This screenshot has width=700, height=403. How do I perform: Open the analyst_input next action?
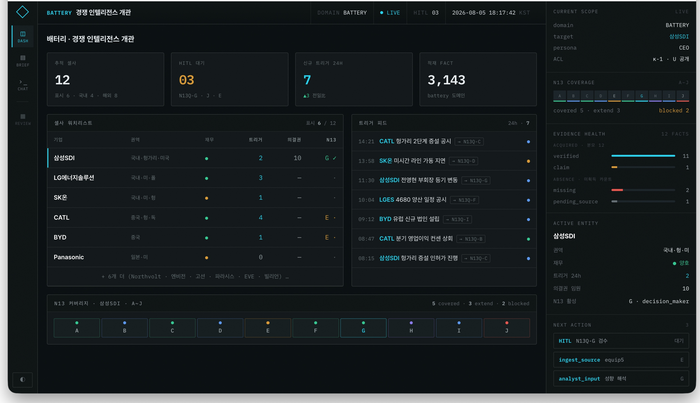621,378
